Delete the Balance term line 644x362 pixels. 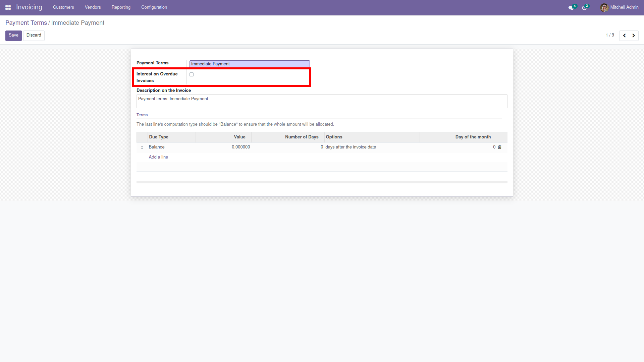pyautogui.click(x=500, y=147)
